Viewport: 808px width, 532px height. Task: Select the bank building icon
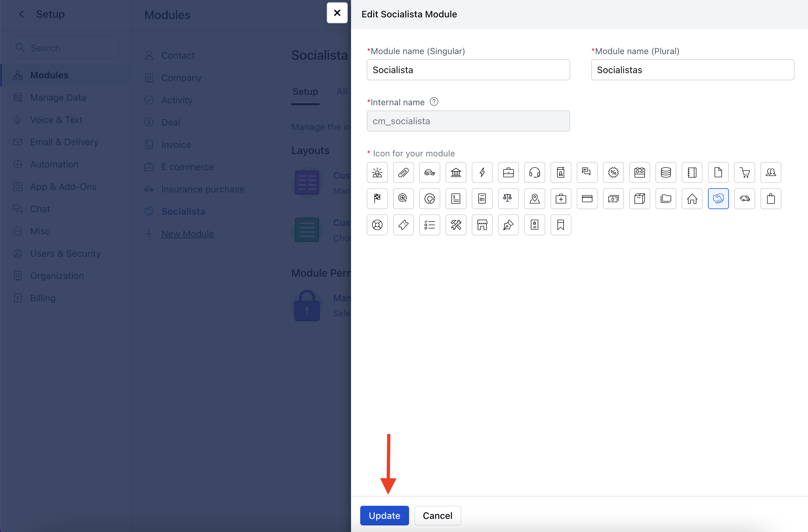pyautogui.click(x=456, y=172)
